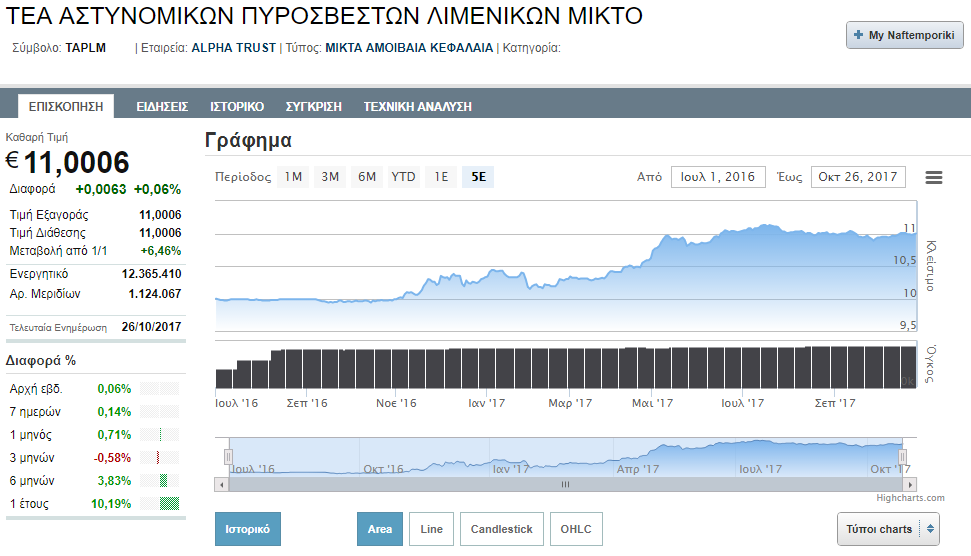Open the ΙΣΤΟΡΙΚΟ tab
This screenshot has height=556, width=971.
(237, 106)
